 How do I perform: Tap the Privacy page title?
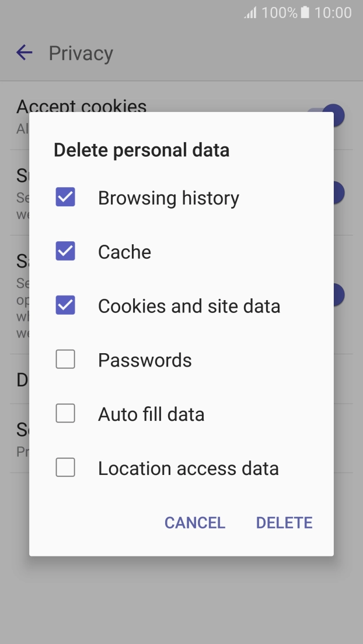[x=81, y=53]
